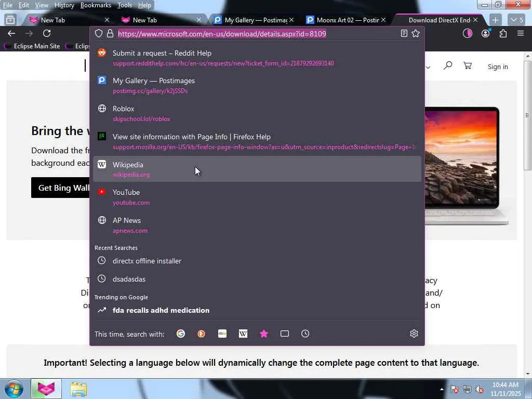
Task: Search with eBay one-off icon
Action: [x=222, y=334]
